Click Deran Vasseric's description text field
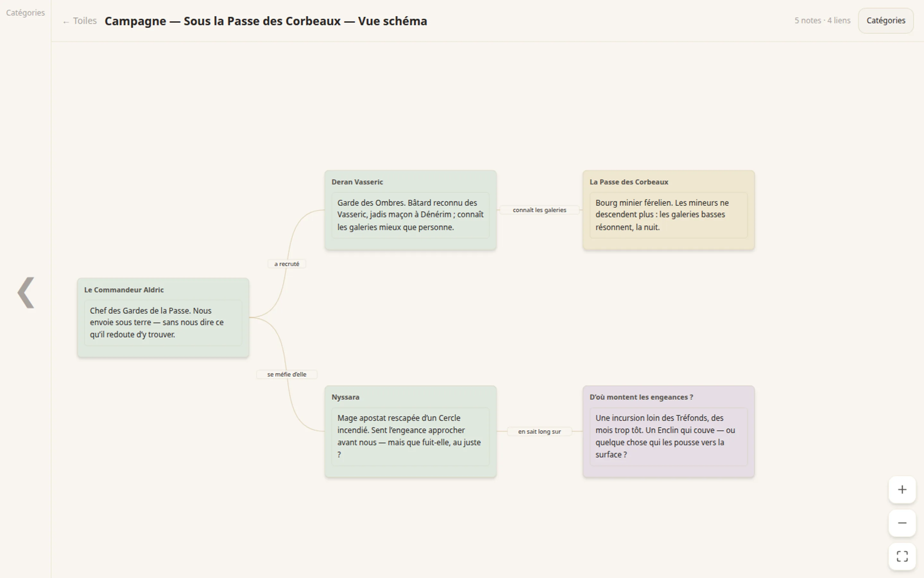 pyautogui.click(x=410, y=215)
